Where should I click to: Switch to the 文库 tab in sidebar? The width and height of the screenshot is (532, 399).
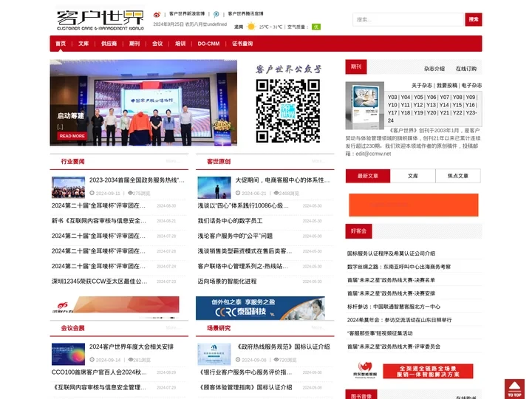coord(413,176)
